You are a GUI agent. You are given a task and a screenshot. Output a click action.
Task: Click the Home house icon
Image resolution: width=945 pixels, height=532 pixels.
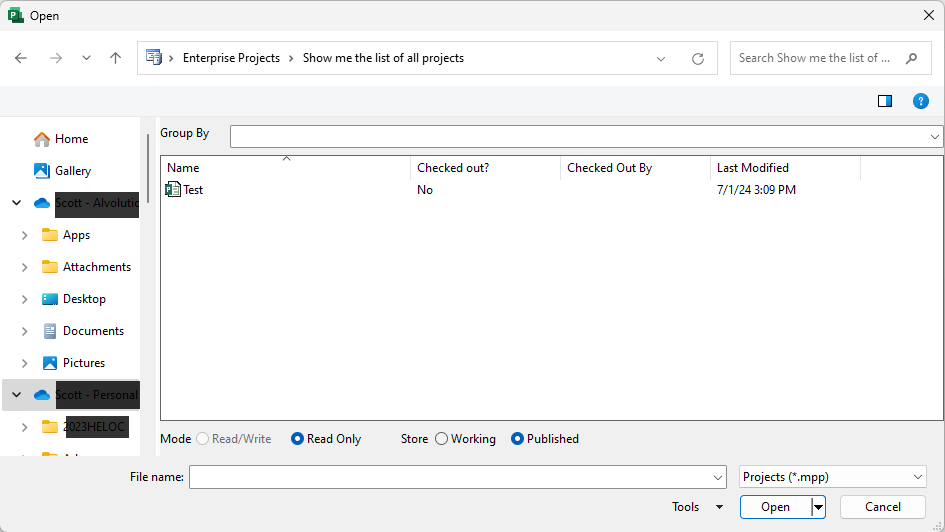(x=42, y=139)
